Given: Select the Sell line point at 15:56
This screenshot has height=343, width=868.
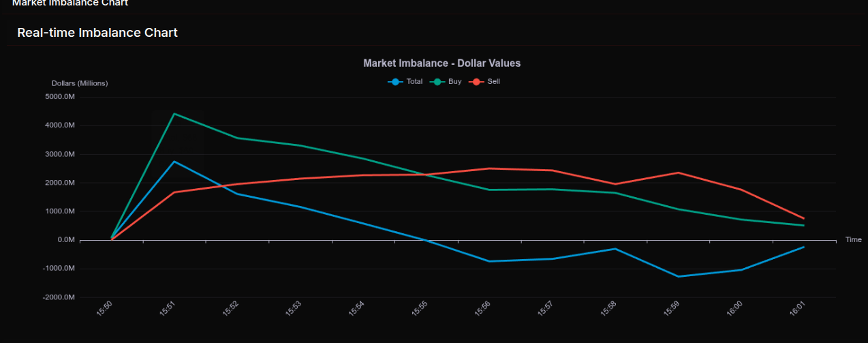Looking at the screenshot, I should pyautogui.click(x=489, y=168).
